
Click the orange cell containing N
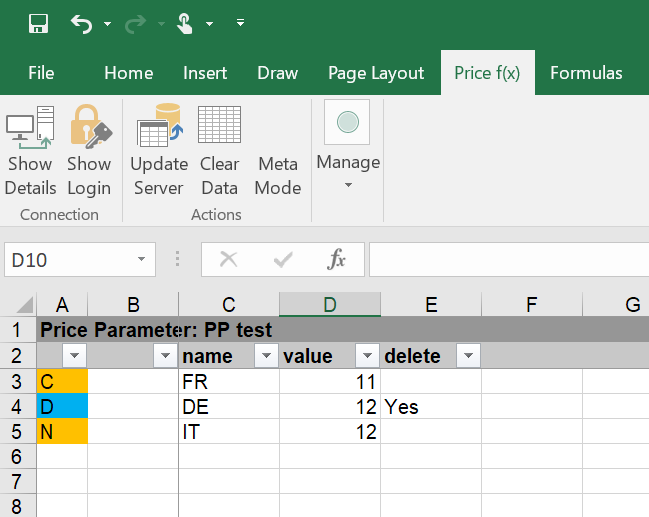click(62, 431)
